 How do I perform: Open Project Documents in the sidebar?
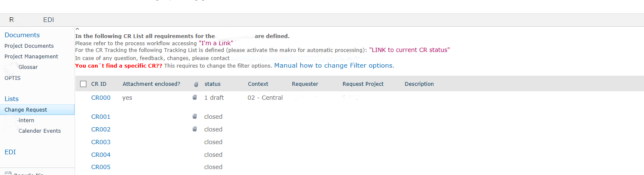point(29,46)
